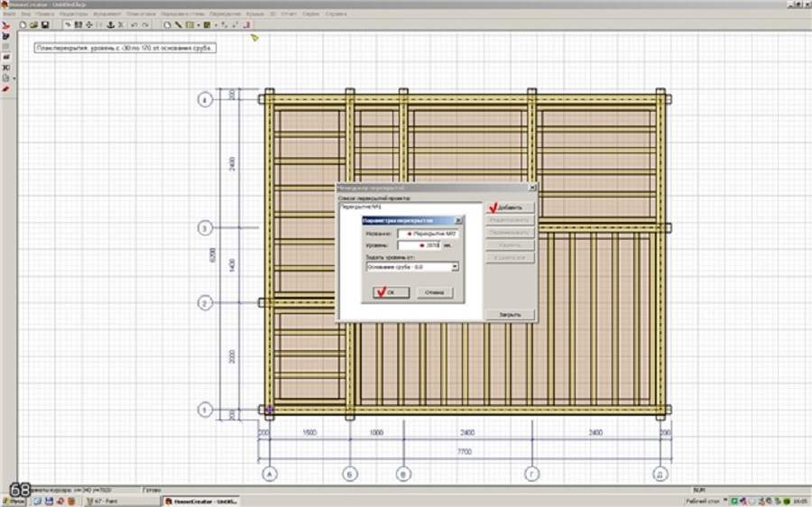The image size is (812, 507).
Task: Click the document page icon in left sidebar
Action: [x=5, y=78]
